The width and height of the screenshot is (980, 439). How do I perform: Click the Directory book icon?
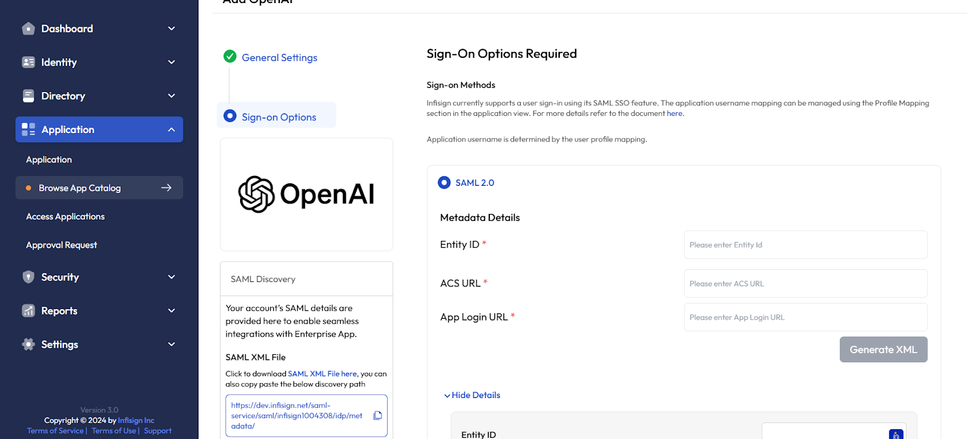(28, 96)
